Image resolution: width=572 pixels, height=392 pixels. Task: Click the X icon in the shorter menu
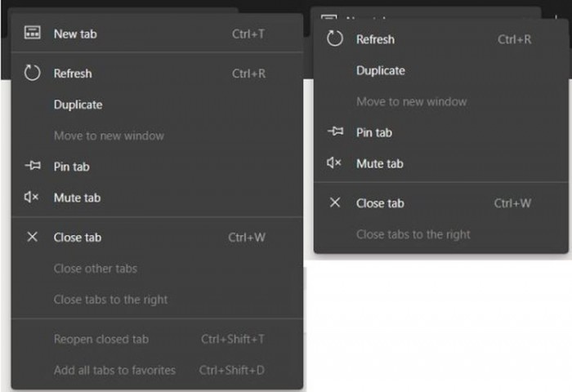(x=335, y=203)
